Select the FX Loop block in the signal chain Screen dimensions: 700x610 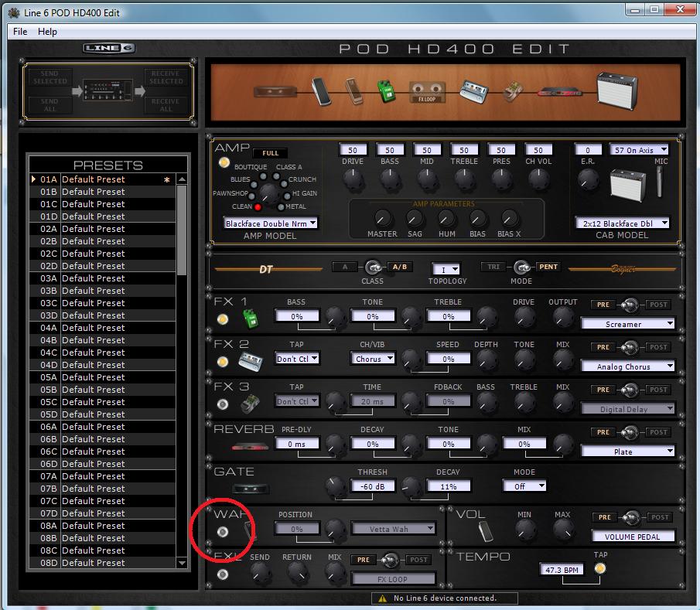[427, 92]
